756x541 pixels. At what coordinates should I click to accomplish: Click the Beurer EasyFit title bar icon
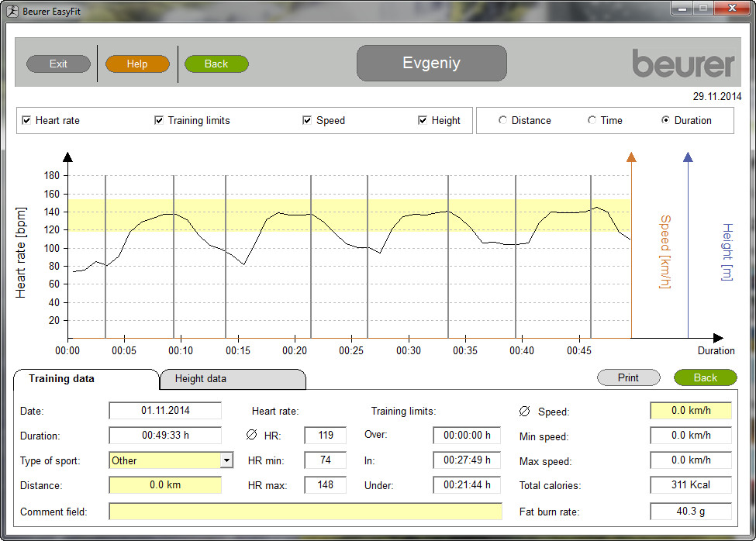pos(12,11)
